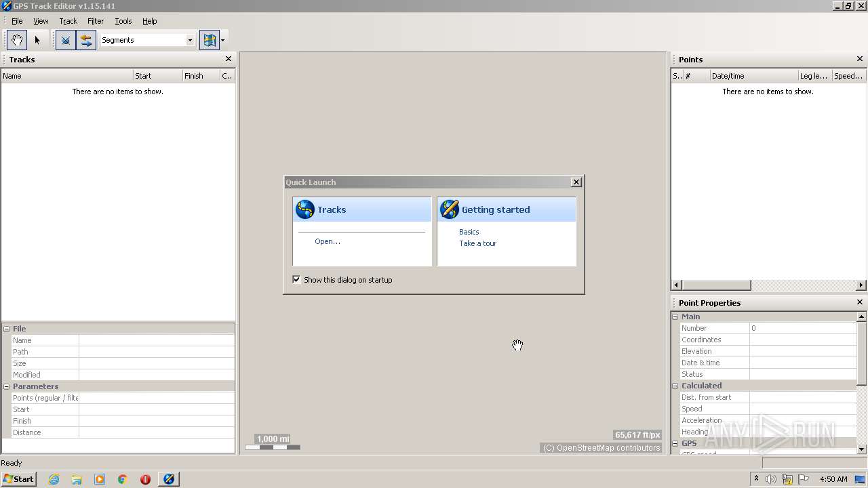Click the Getting started icon

pos(449,209)
